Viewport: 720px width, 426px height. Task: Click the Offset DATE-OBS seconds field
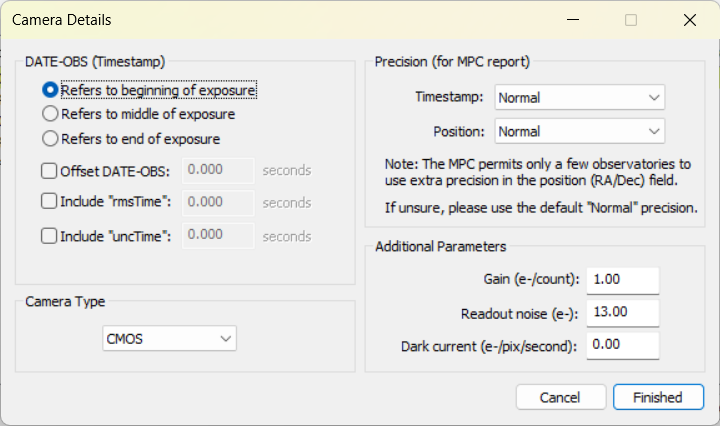tap(218, 170)
